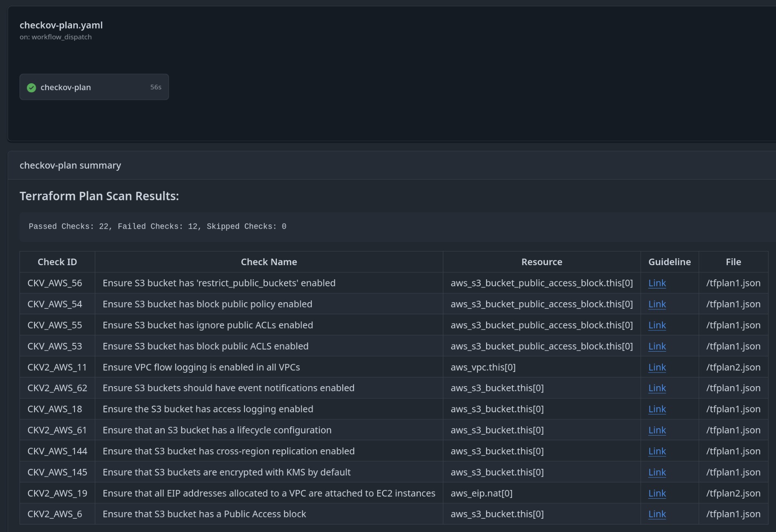The width and height of the screenshot is (776, 532).
Task: Select the checkov-plan job card
Action: [x=94, y=87]
